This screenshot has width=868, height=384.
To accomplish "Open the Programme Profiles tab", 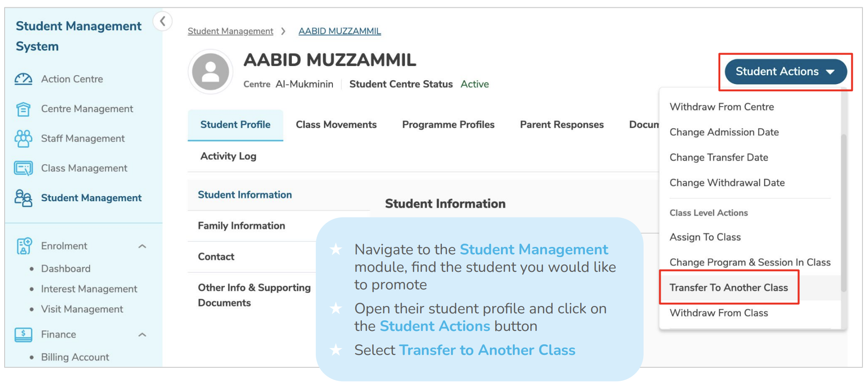I will pos(448,125).
